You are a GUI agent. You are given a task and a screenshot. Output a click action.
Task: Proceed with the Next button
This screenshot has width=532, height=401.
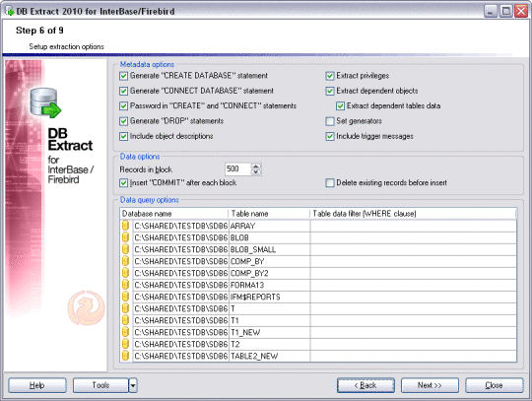coord(430,385)
